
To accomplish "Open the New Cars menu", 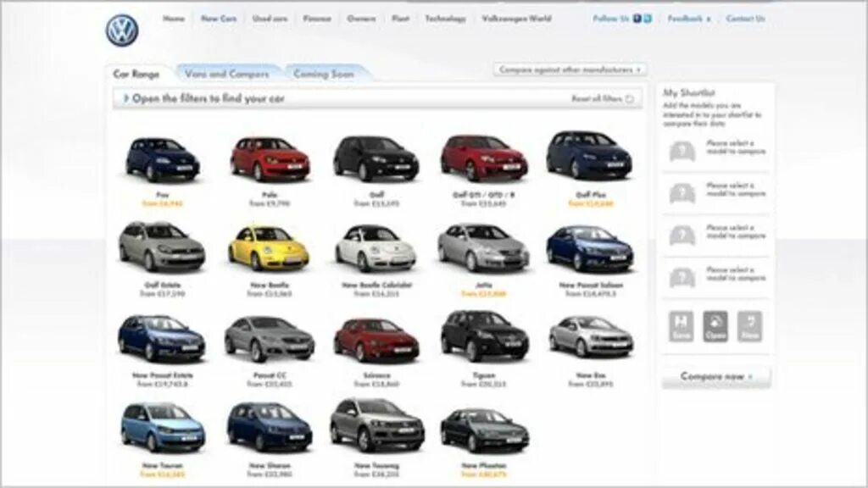I will [x=219, y=19].
